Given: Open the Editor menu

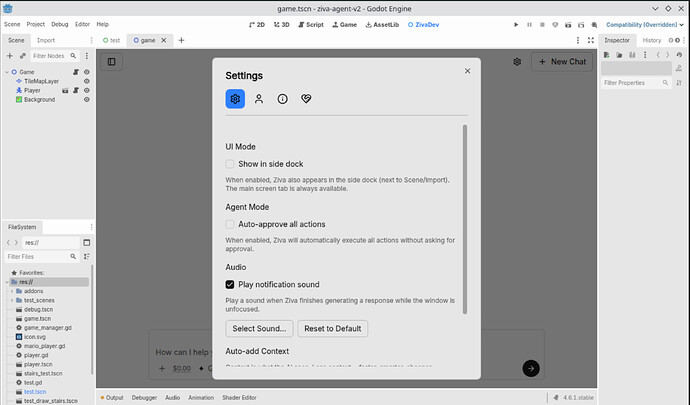Looking at the screenshot, I should 82,24.
